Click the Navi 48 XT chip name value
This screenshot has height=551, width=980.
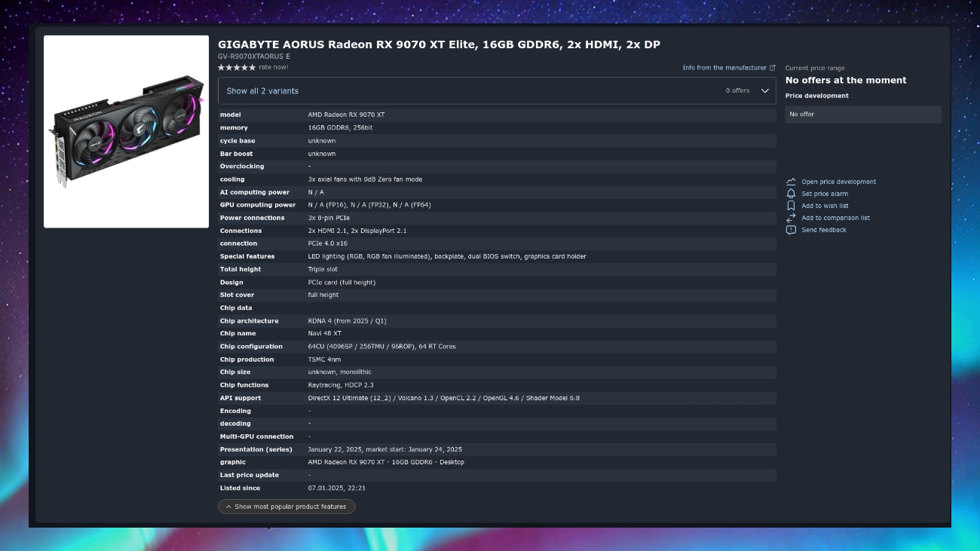pyautogui.click(x=324, y=333)
